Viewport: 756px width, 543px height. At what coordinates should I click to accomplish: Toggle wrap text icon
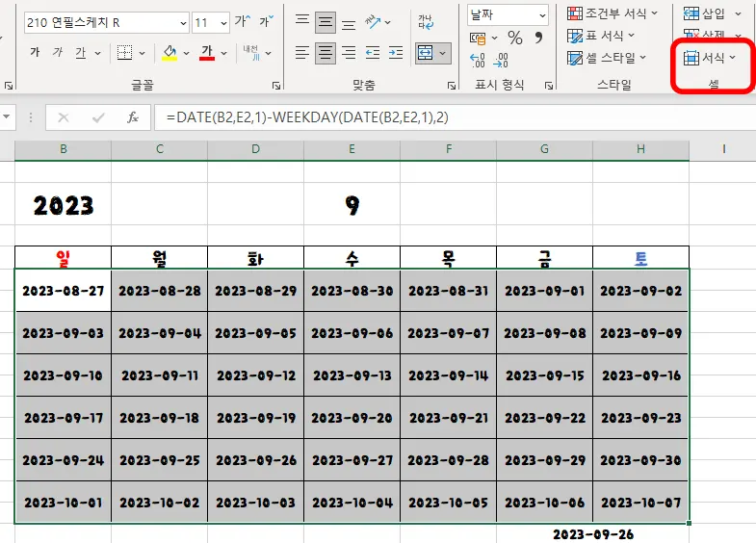(426, 22)
